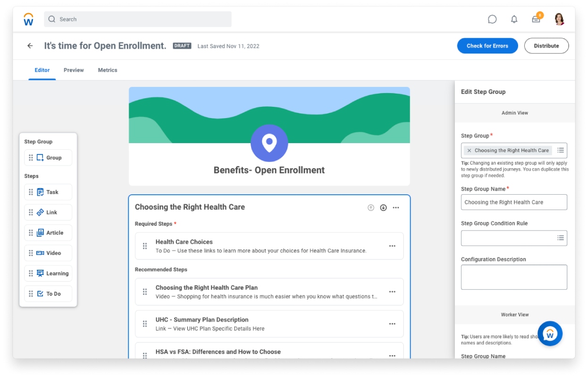588x378 pixels.
Task: Grab the Task drag handle
Action: (31, 192)
